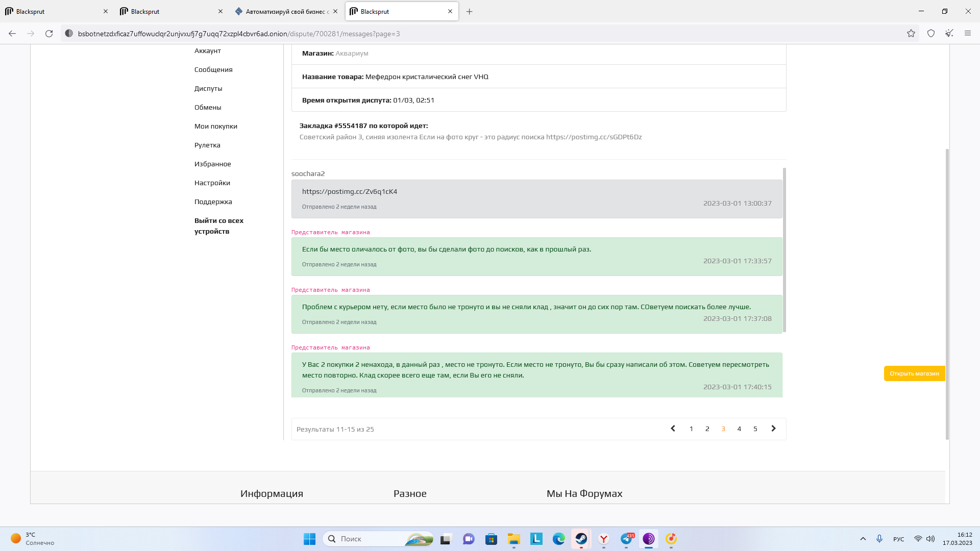Viewport: 980px width, 551px height.
Task: Open Microsoft Store from the taskbar
Action: (492, 539)
